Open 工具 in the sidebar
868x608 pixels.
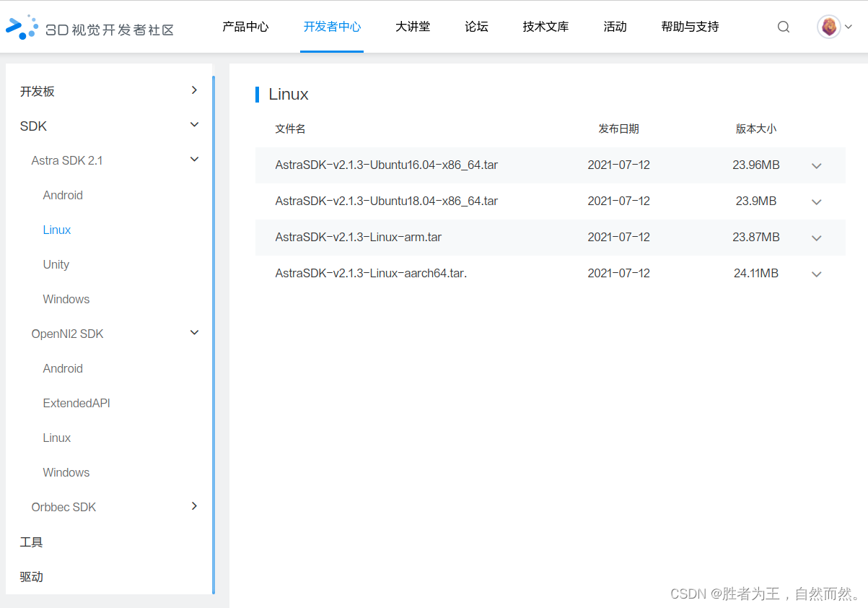tap(32, 542)
